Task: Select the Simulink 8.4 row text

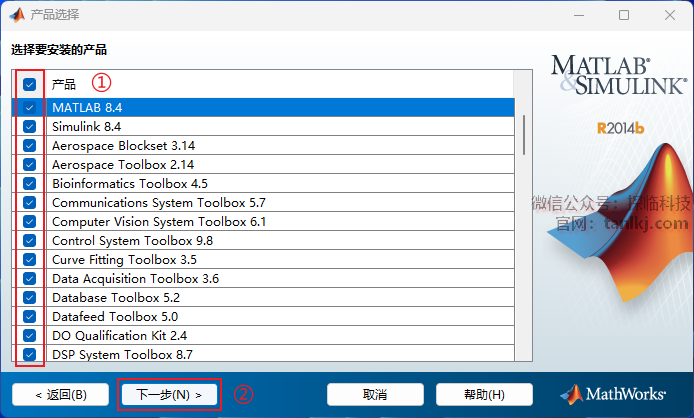Action: (86, 127)
